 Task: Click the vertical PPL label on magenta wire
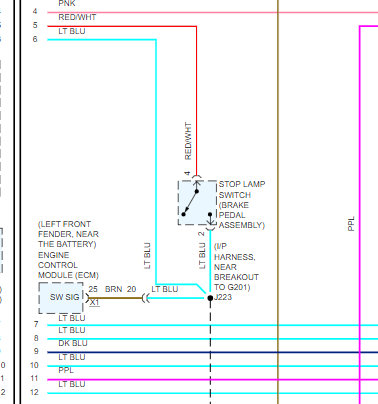[351, 224]
